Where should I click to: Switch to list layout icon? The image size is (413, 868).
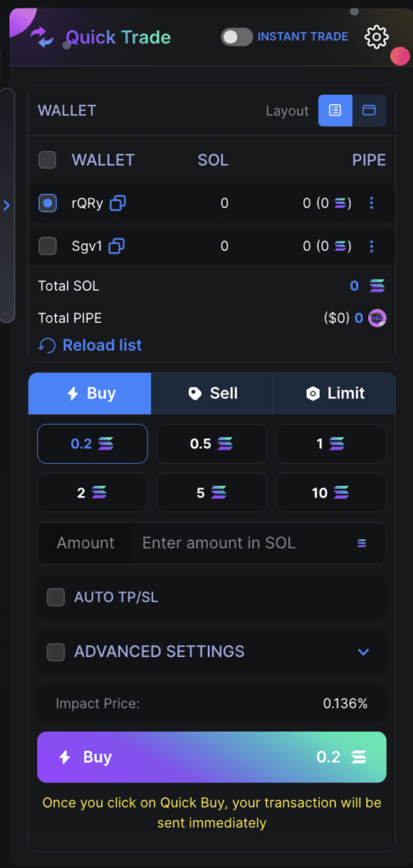335,111
